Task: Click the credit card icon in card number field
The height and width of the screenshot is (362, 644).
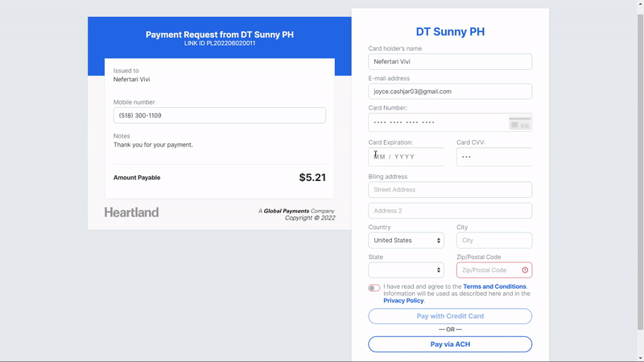Action: click(x=519, y=123)
